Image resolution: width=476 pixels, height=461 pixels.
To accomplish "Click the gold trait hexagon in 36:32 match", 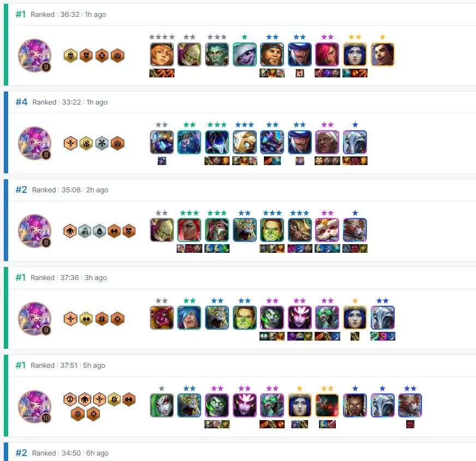I will click(70, 56).
